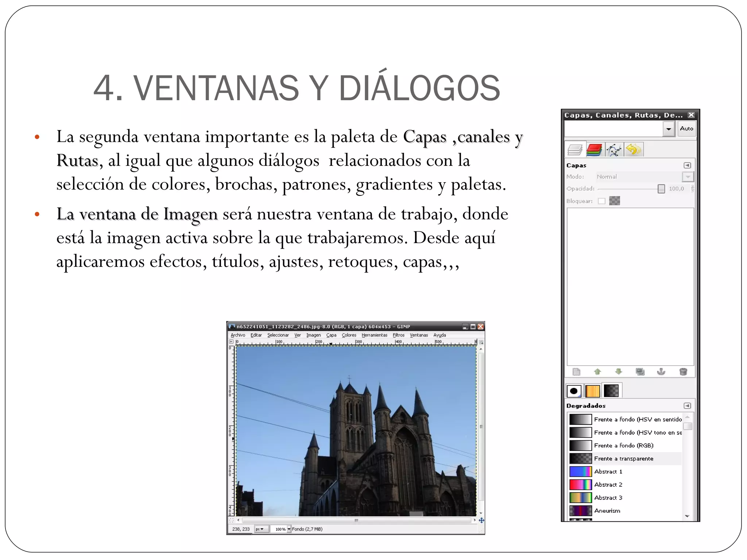Viewport: 747px width, 560px height.
Task: Select gradient 'Frente a fondo (HSV tono en se'
Action: [625, 432]
